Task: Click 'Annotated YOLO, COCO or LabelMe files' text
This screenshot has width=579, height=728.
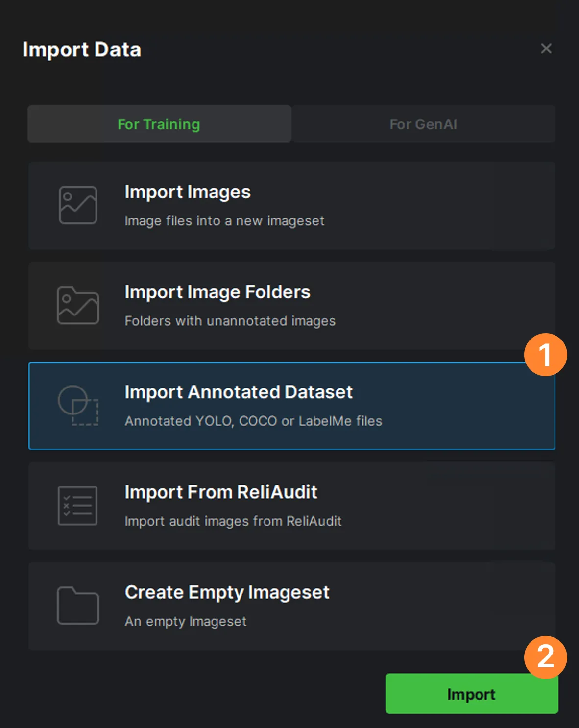Action: tap(253, 421)
